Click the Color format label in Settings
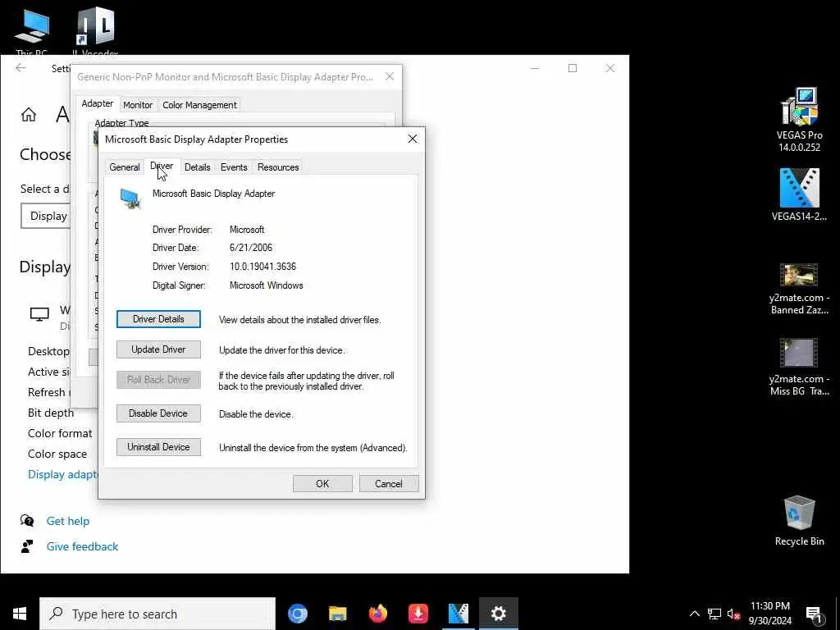The height and width of the screenshot is (630, 840). pyautogui.click(x=60, y=433)
